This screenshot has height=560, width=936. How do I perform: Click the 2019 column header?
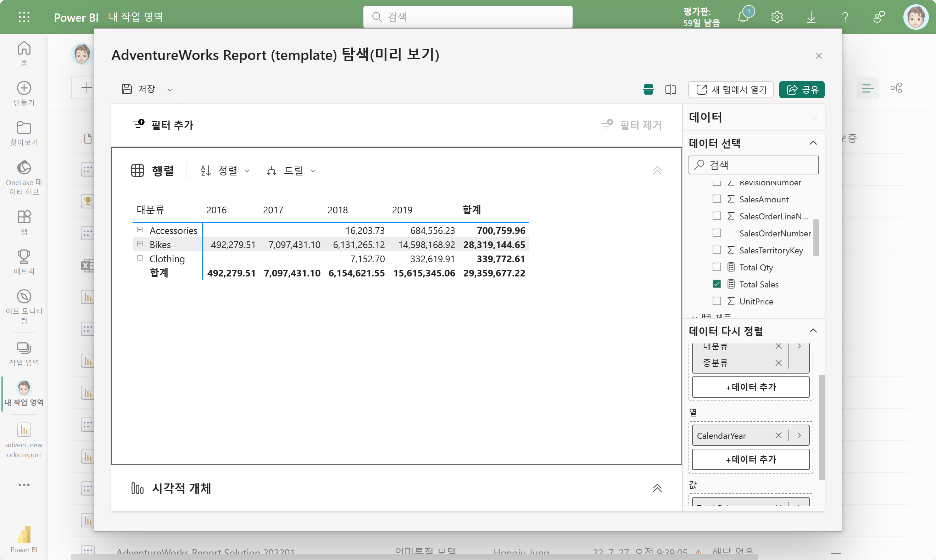pyautogui.click(x=402, y=210)
